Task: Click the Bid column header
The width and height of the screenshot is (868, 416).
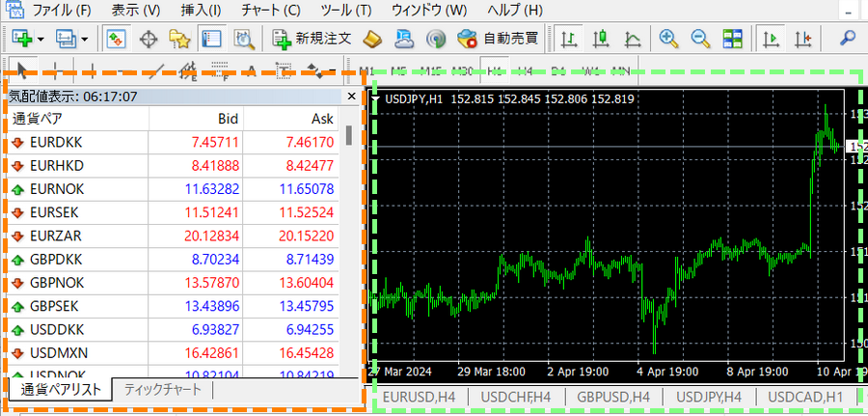Action: tap(196, 119)
